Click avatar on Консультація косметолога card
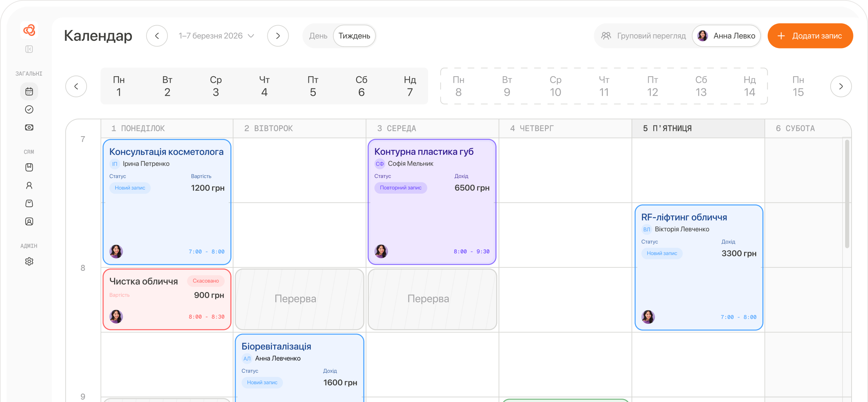 (x=116, y=251)
